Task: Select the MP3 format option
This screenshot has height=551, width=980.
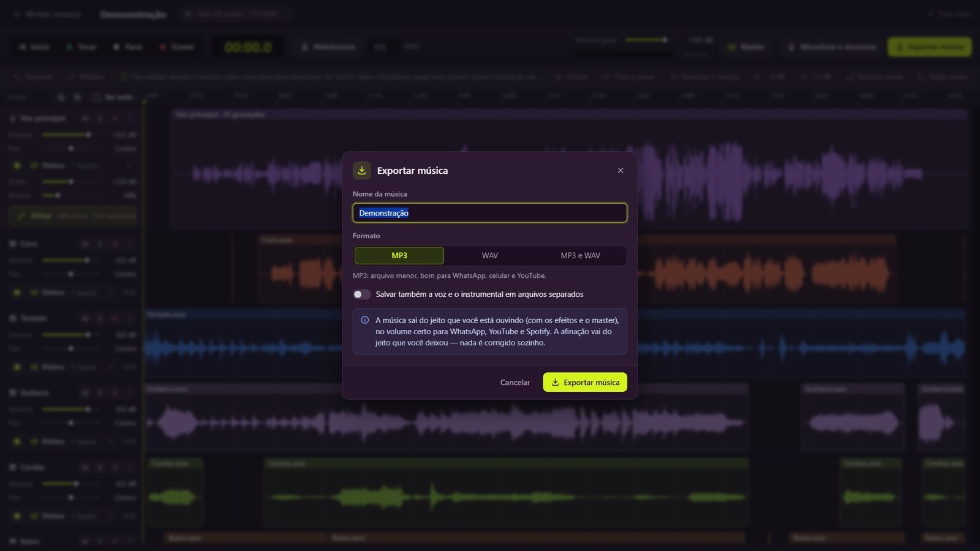Action: pyautogui.click(x=399, y=255)
